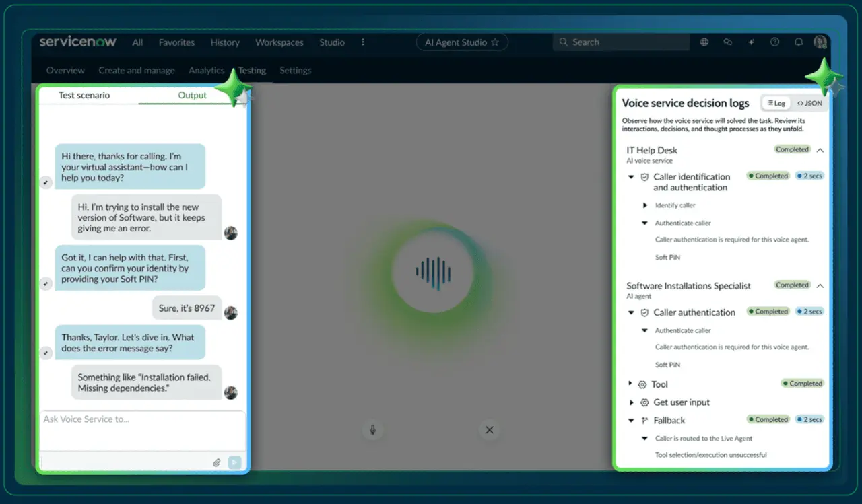Expand the Get user input step
Viewport: 862px width, 504px height.
coord(631,402)
